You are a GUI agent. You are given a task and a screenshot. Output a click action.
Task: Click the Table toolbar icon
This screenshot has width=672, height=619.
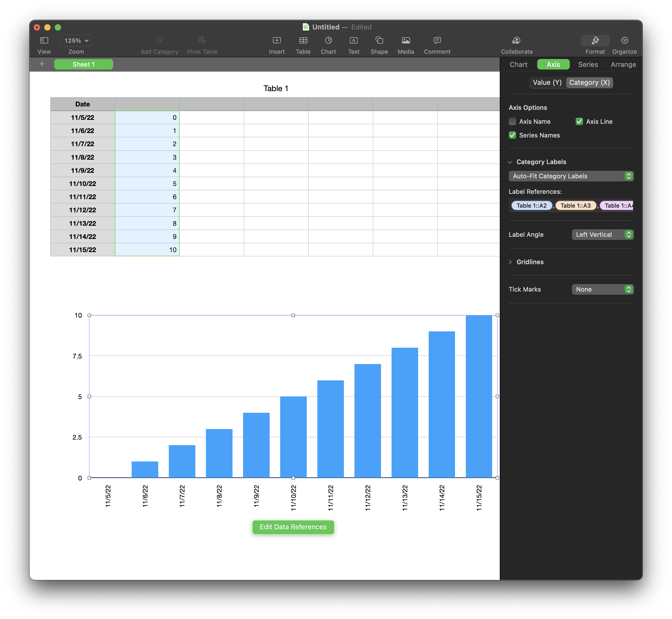coord(303,41)
